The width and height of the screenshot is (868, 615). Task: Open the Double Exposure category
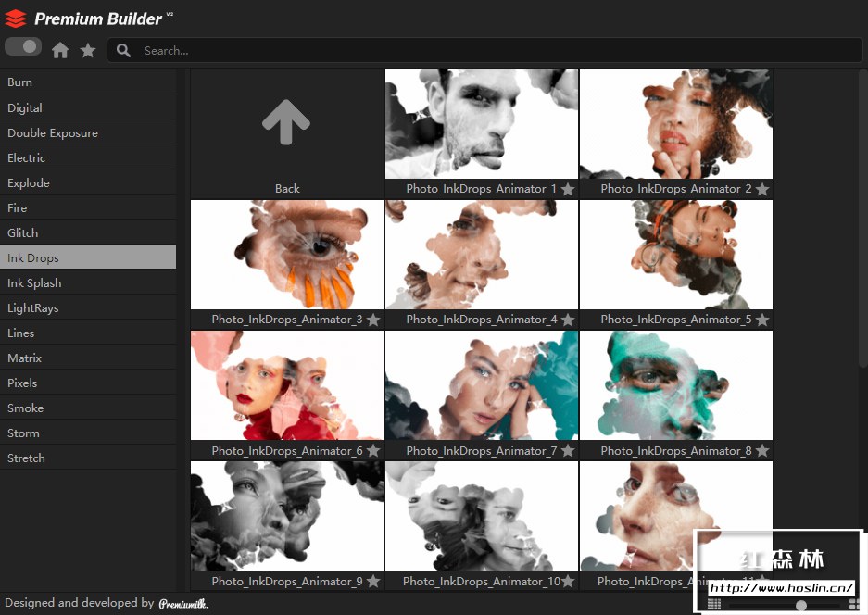click(88, 132)
